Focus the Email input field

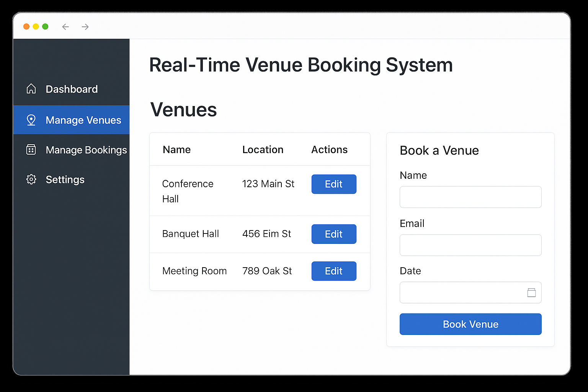(x=470, y=245)
